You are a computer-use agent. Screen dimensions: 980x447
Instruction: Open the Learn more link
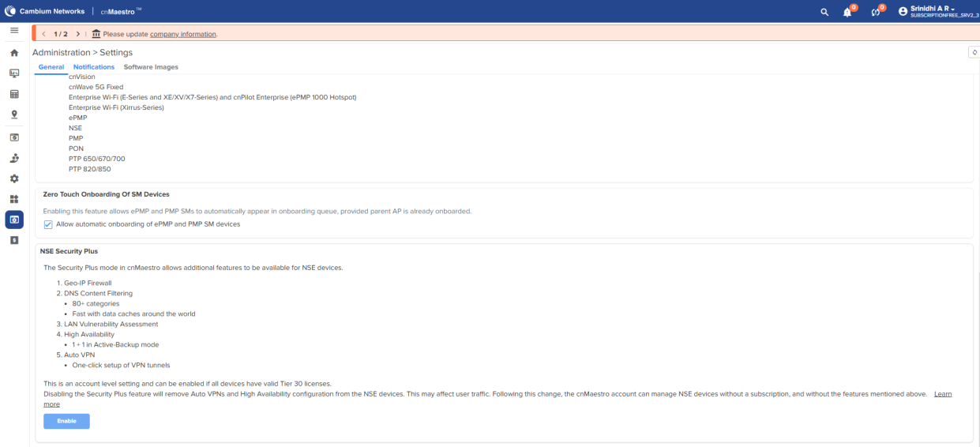[x=943, y=393]
